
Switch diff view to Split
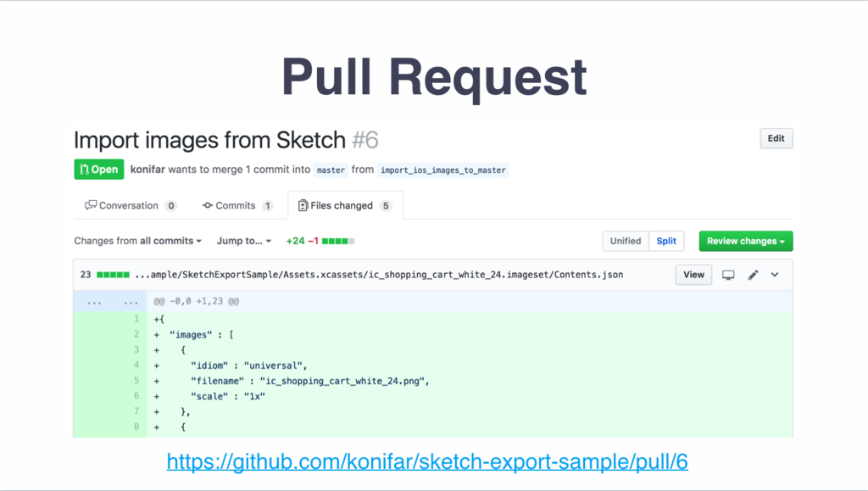666,241
